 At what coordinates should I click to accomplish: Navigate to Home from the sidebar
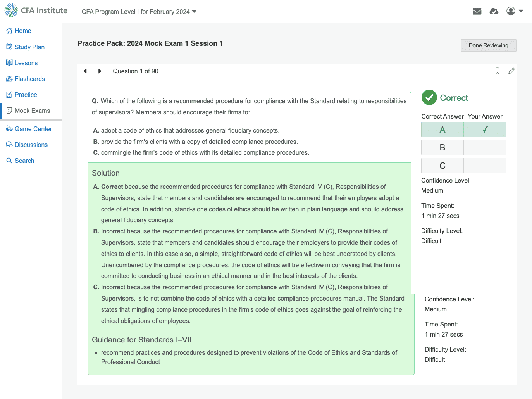click(x=8, y=31)
